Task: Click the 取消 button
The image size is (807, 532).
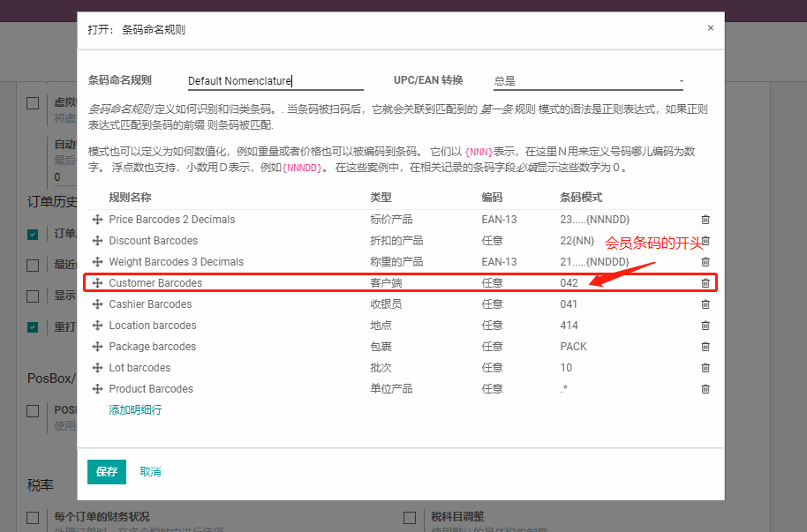Action: point(150,472)
